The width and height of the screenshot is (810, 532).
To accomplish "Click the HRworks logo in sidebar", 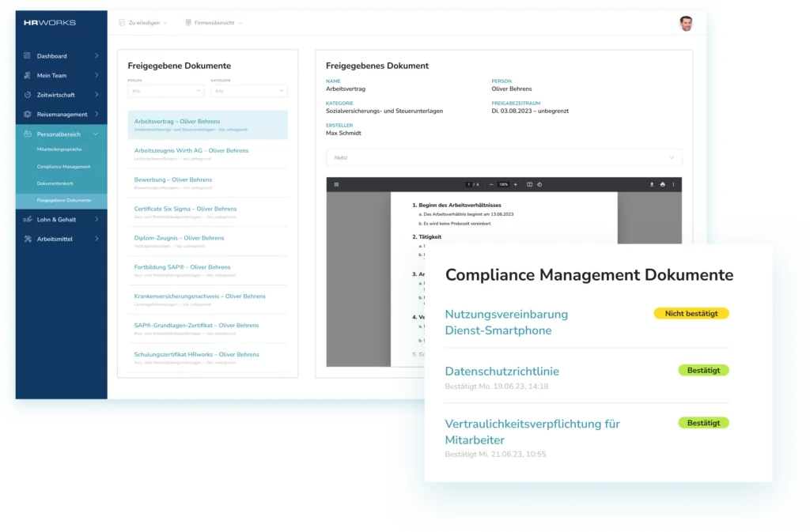I will (50, 23).
